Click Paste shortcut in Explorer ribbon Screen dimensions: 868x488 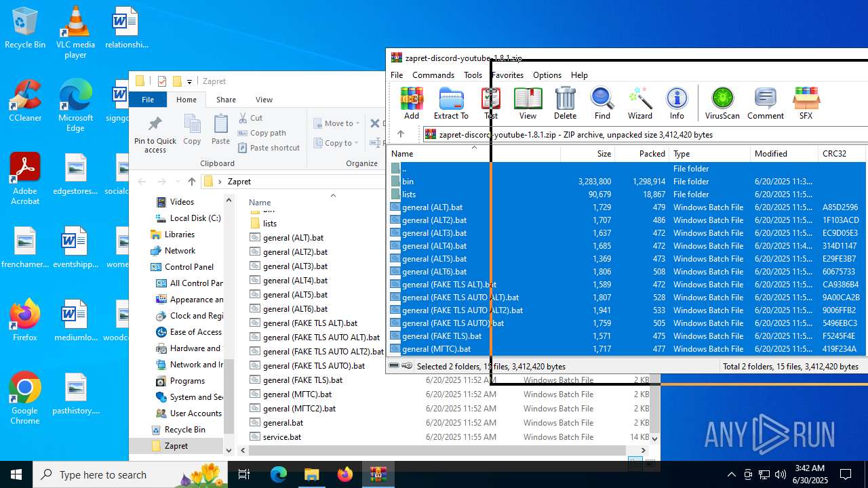tap(269, 148)
